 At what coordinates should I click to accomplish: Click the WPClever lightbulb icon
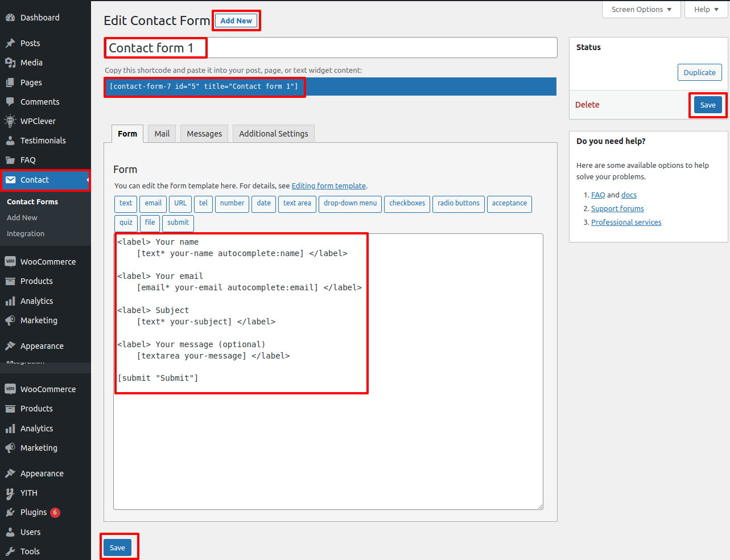pyautogui.click(x=10, y=121)
